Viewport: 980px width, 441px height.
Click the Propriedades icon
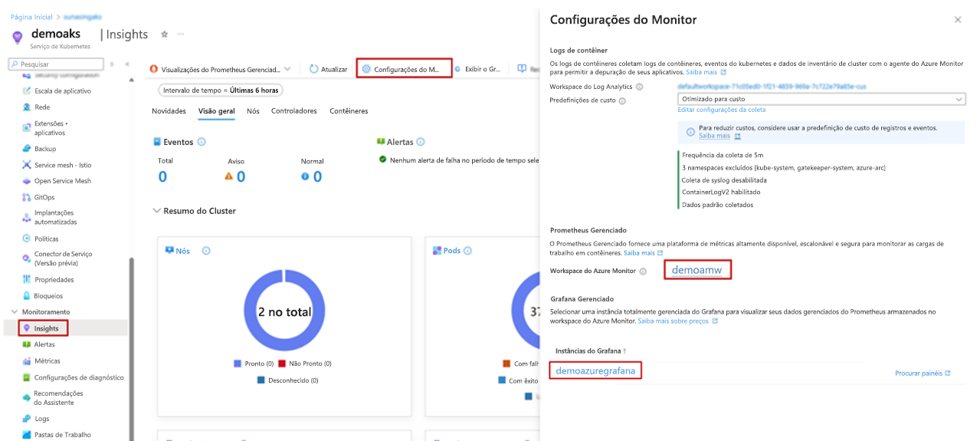point(27,279)
